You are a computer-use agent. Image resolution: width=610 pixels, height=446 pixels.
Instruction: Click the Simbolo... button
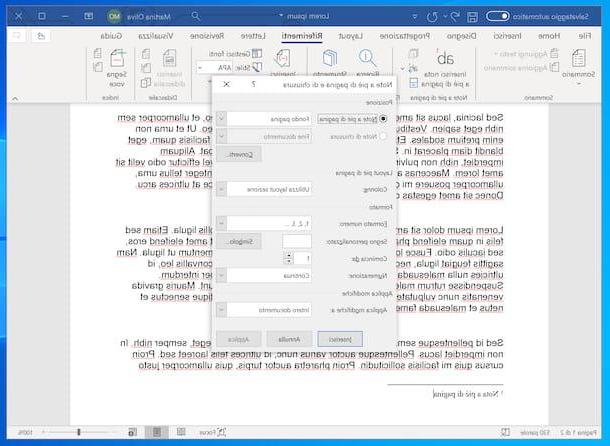[x=238, y=241]
